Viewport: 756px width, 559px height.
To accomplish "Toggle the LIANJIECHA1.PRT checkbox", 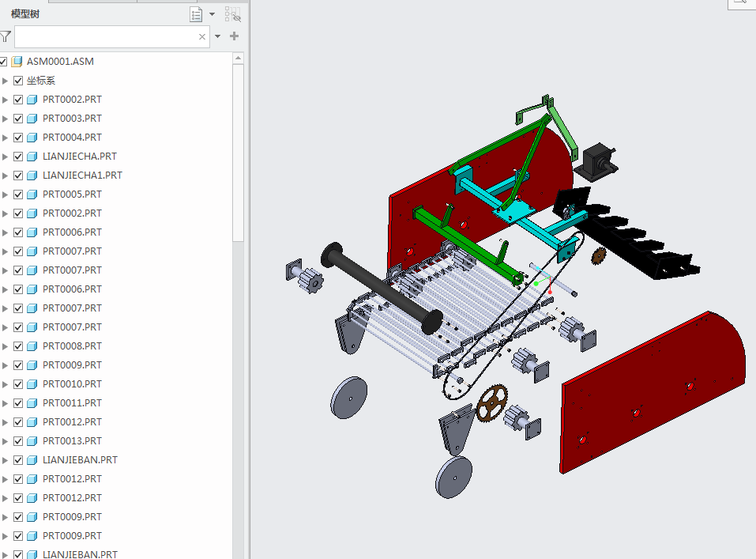I will [18, 176].
